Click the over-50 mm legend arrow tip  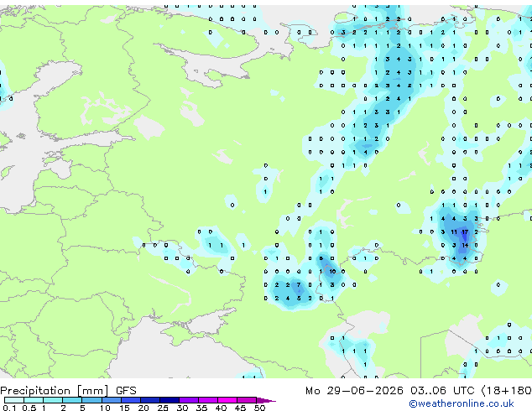[x=266, y=400]
